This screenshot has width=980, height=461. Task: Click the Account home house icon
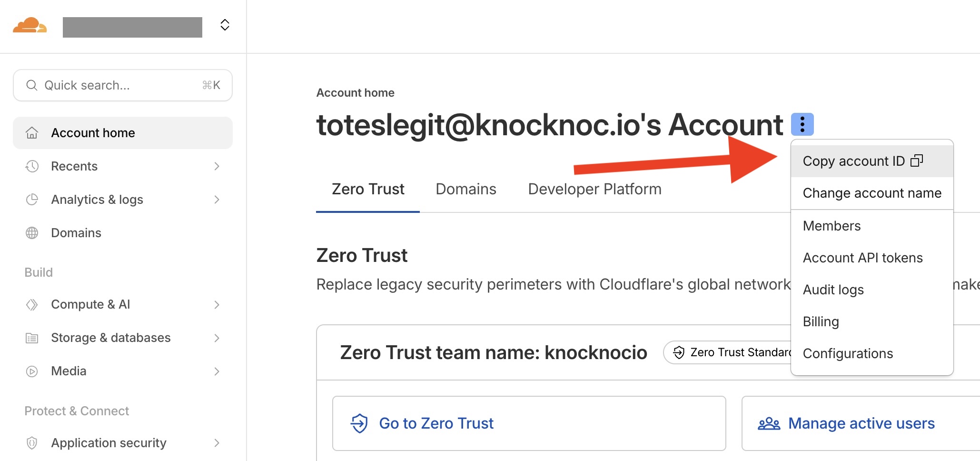(32, 133)
